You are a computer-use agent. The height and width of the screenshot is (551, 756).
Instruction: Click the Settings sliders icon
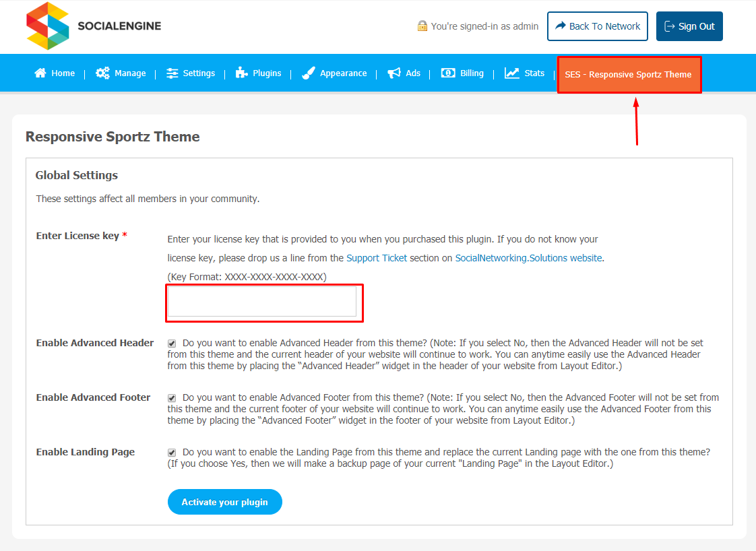click(172, 73)
